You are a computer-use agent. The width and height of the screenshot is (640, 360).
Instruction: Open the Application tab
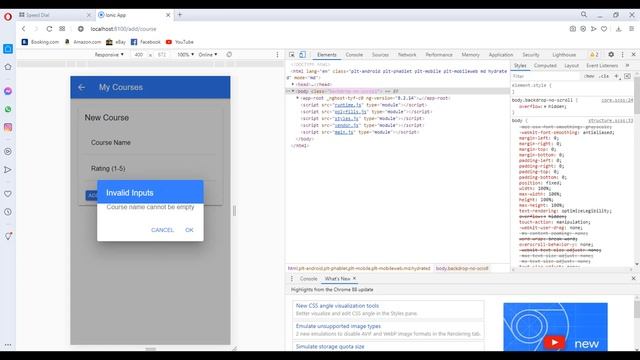pos(501,55)
